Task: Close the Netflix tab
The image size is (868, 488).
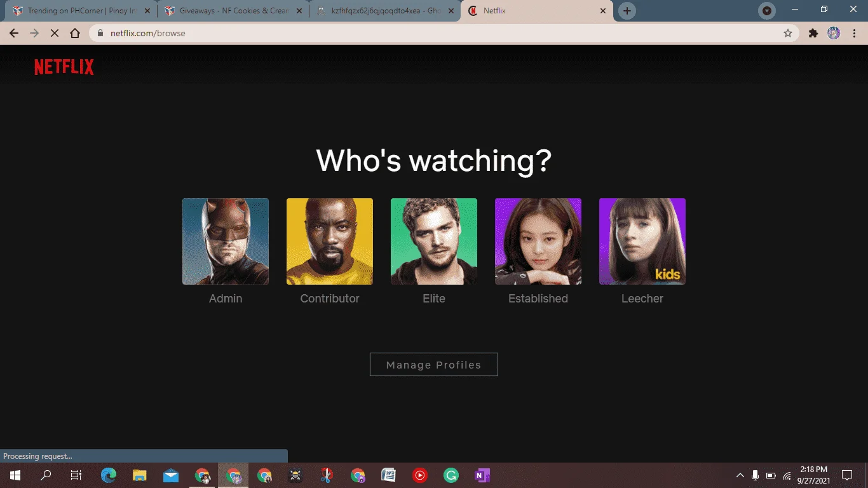Action: (603, 11)
